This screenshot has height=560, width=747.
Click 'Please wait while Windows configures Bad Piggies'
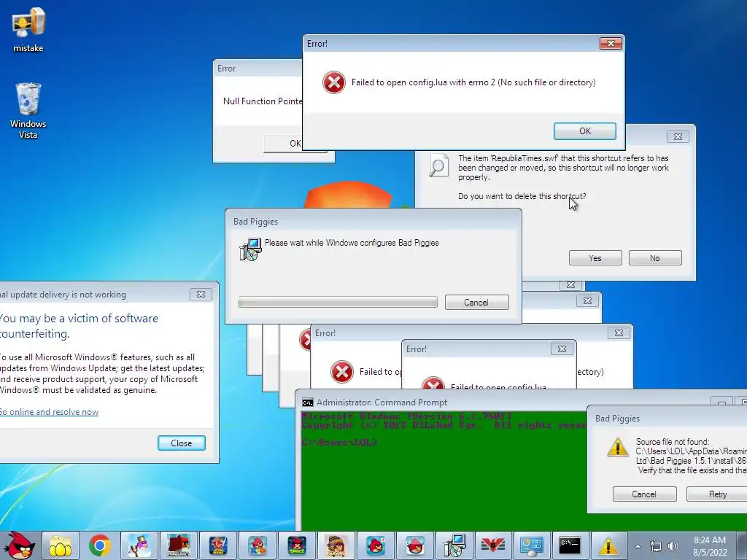(x=352, y=243)
